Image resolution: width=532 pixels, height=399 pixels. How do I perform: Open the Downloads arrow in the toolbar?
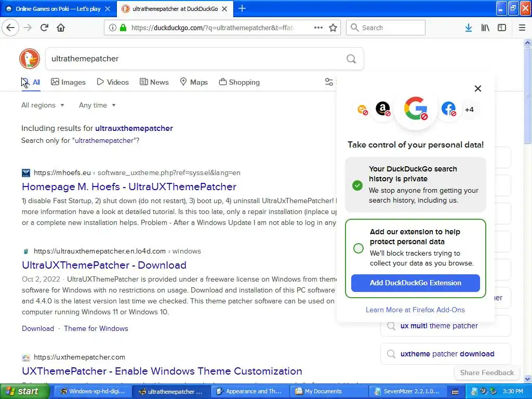pos(469,28)
